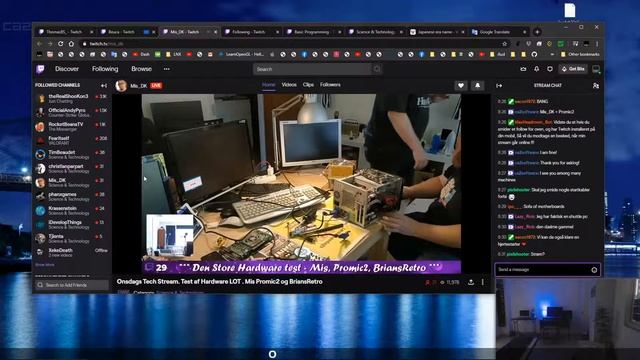Open the three-dot more menu in Twitch nav
Viewport: 640px width, 360px height.
pyautogui.click(x=167, y=69)
